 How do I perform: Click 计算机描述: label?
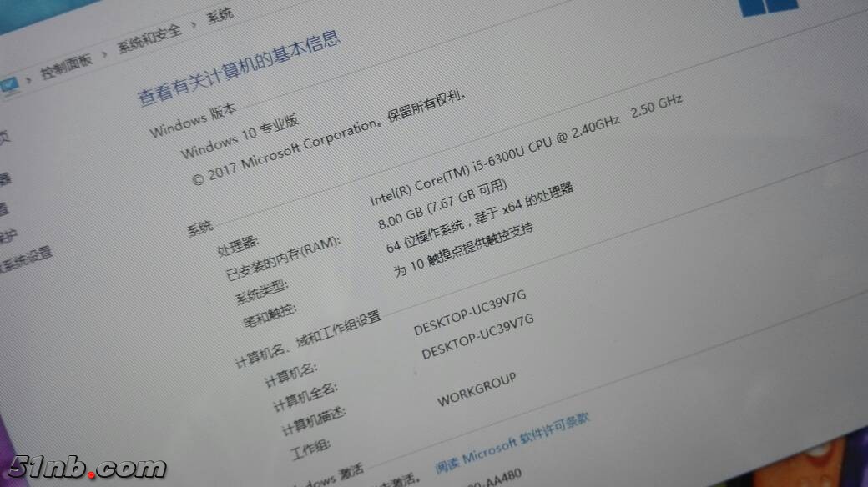pyautogui.click(x=313, y=421)
